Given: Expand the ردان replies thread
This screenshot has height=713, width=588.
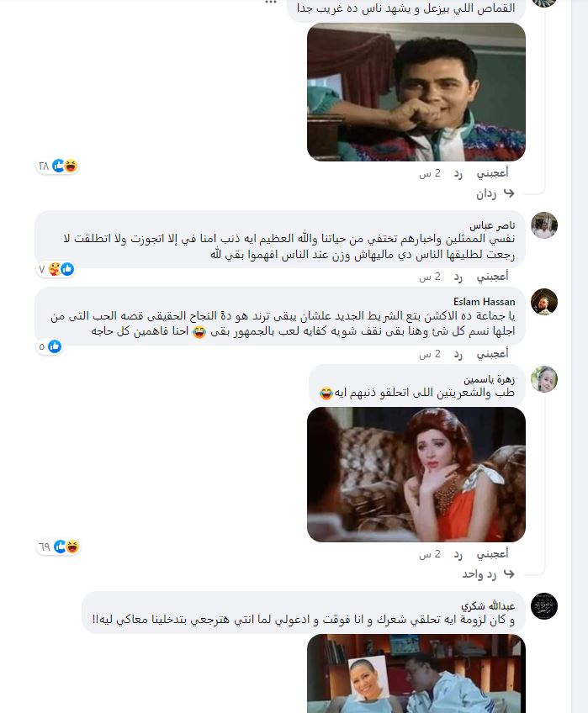Looking at the screenshot, I should 495,193.
